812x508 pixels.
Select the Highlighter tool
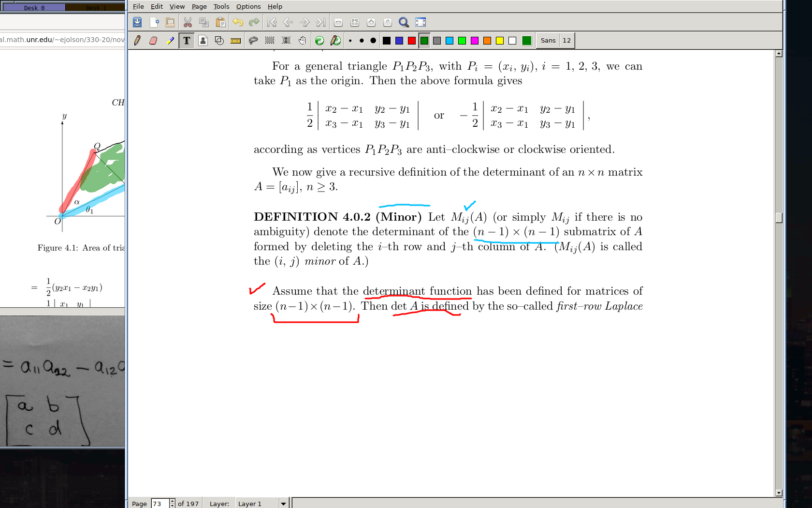[170, 41]
